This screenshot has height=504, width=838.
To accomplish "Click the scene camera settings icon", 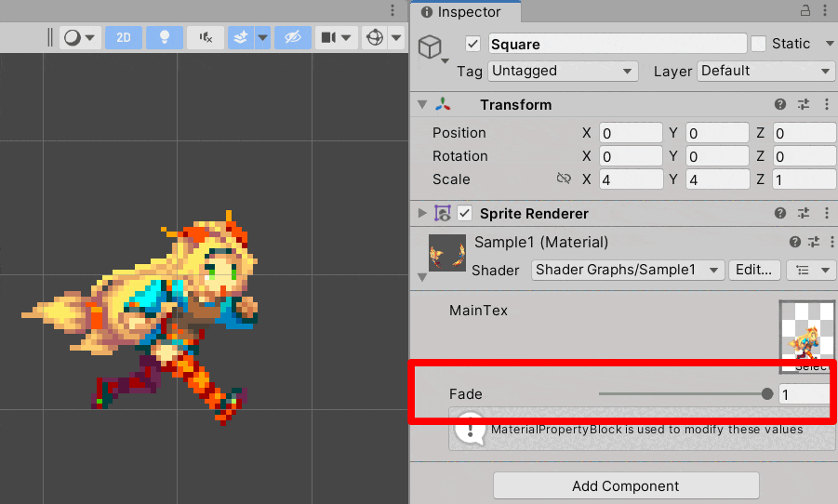I will pos(328,37).
